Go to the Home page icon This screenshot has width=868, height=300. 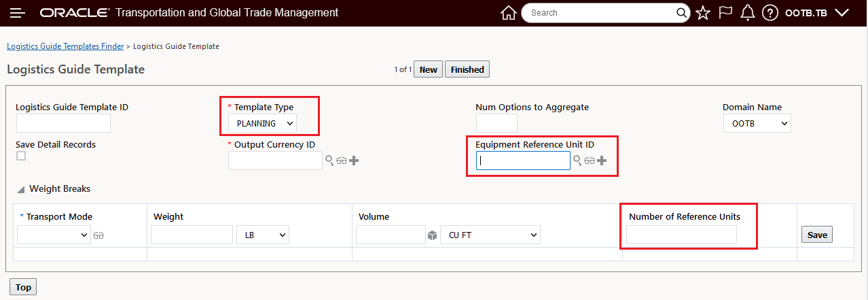point(508,13)
